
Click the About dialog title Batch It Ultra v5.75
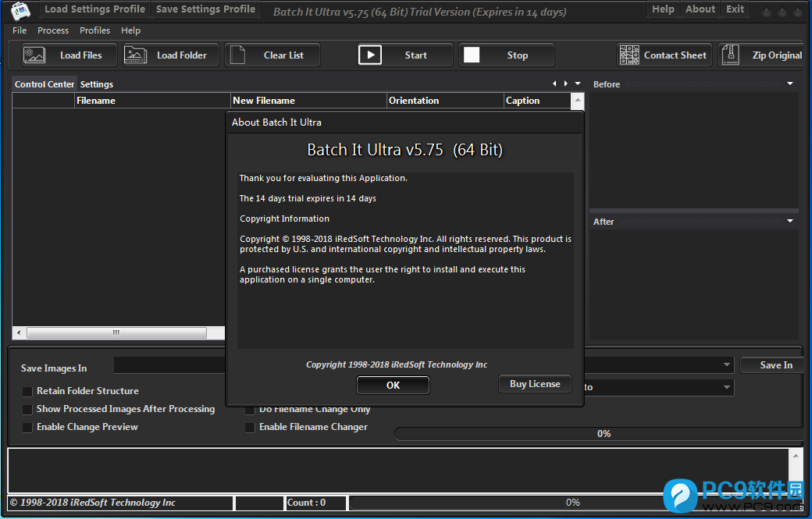tap(405, 150)
